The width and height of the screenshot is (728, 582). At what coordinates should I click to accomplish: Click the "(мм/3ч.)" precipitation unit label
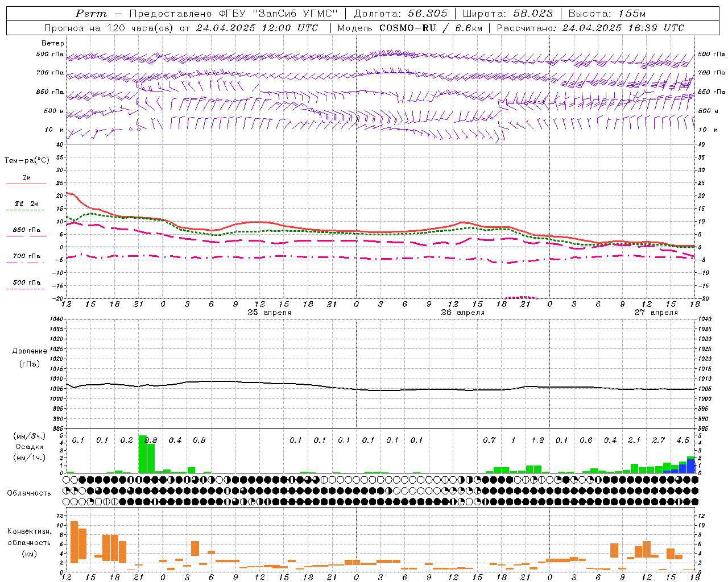tap(29, 436)
